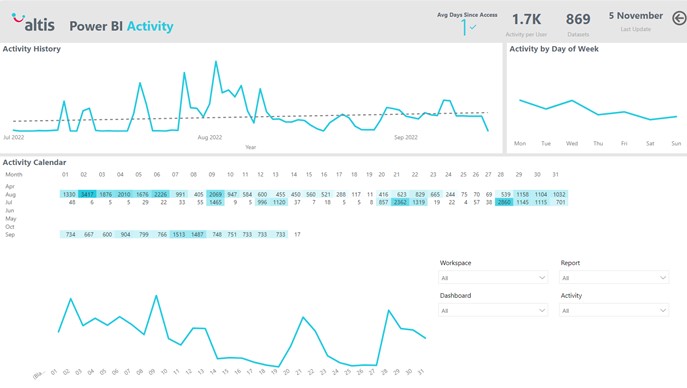Click the Sep row label in calendar
This screenshot has height=388, width=687.
pos(10,235)
